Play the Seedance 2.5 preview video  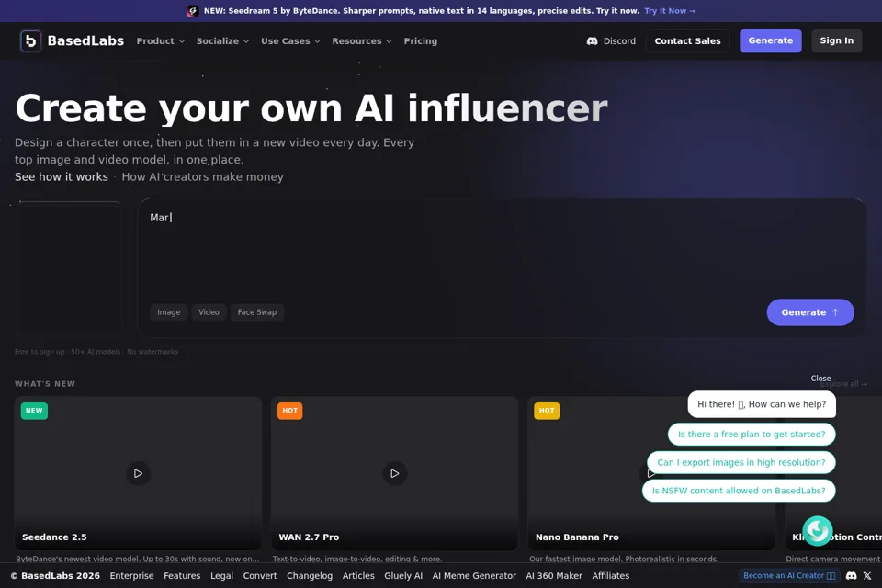point(138,473)
